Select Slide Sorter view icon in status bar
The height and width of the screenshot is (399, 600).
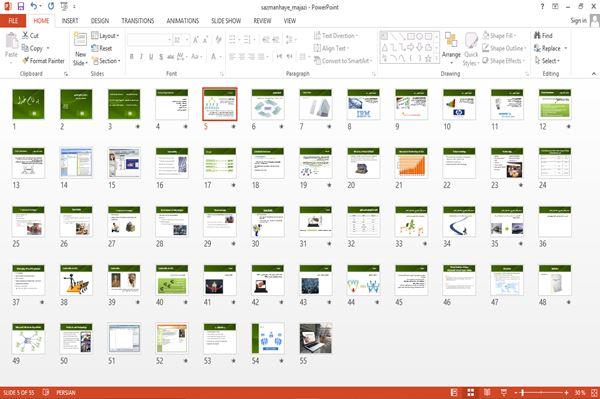(x=471, y=392)
